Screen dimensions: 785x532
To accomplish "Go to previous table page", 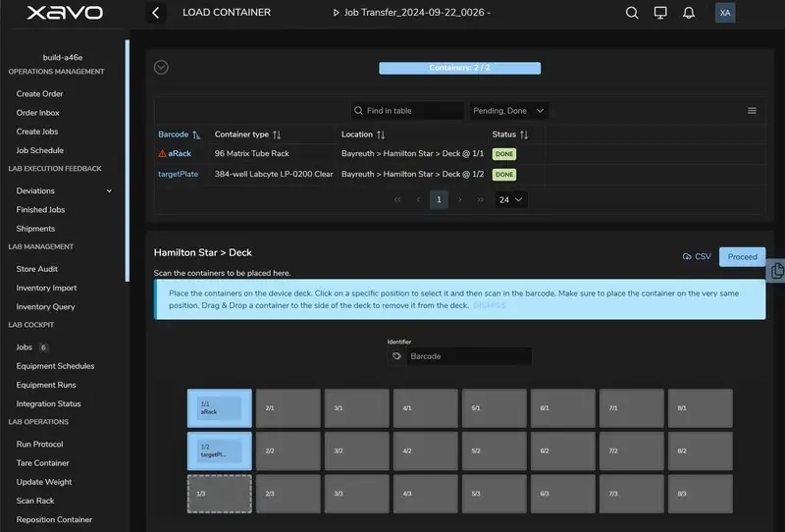I will [418, 199].
